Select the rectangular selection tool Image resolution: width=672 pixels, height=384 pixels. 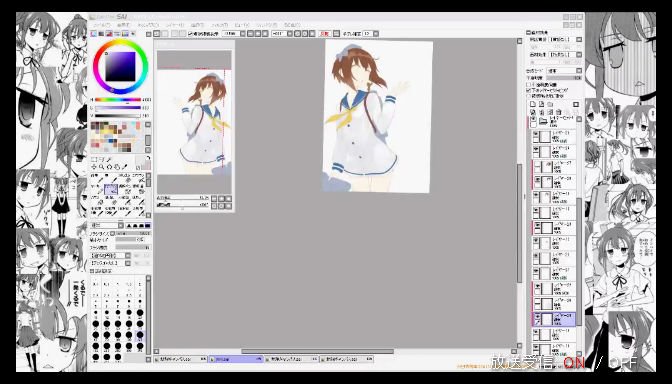click(x=94, y=159)
